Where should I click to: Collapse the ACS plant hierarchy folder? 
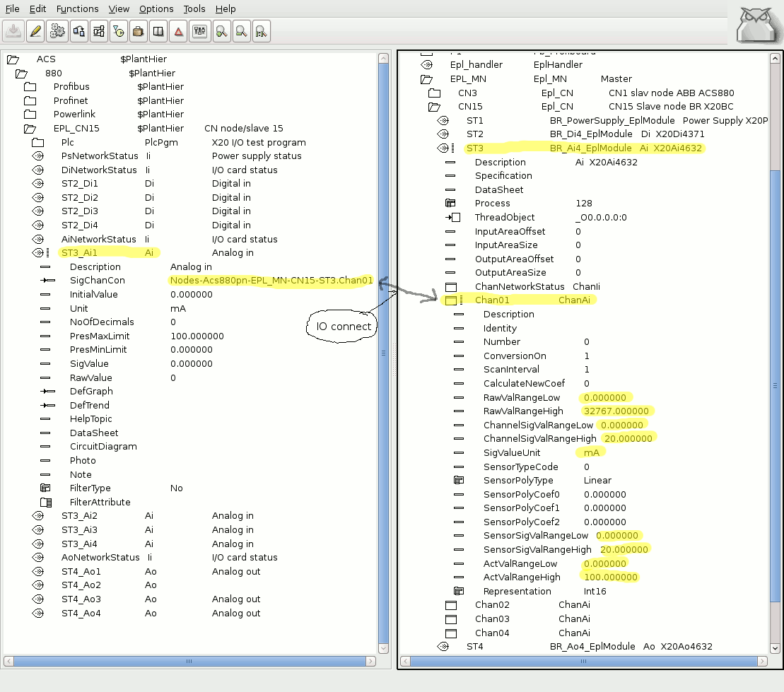coord(13,59)
